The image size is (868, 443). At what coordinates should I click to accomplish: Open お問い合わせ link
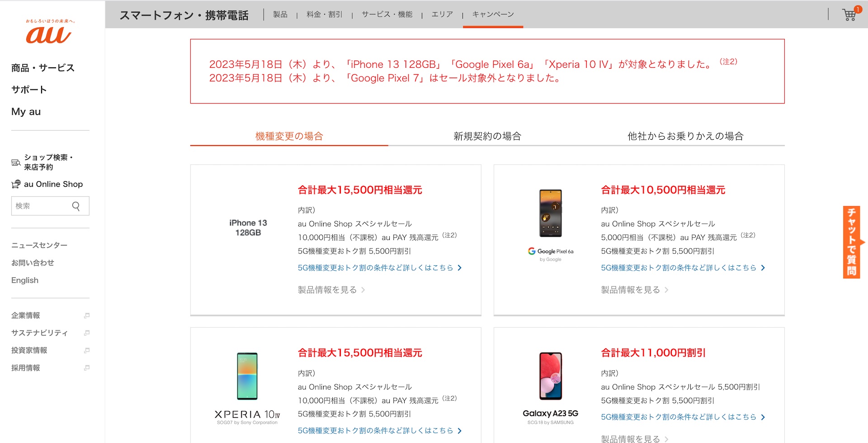click(33, 263)
